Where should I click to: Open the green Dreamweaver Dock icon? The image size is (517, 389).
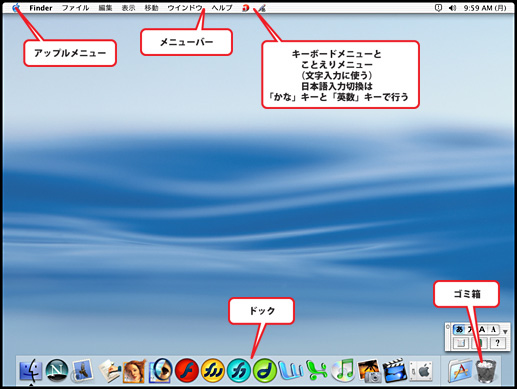coord(265,370)
